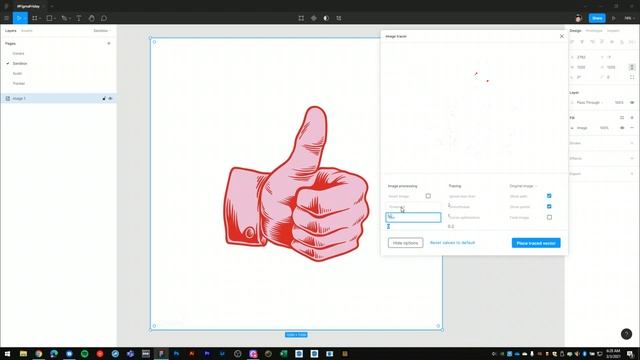This screenshot has height=360, width=640.
Task: Close the Image tracer dialog
Action: pos(562,36)
